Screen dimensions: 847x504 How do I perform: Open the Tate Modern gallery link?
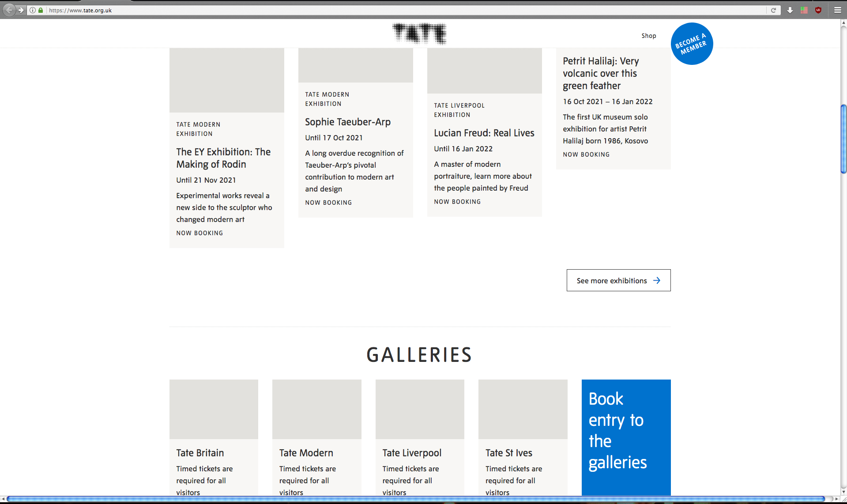(306, 453)
